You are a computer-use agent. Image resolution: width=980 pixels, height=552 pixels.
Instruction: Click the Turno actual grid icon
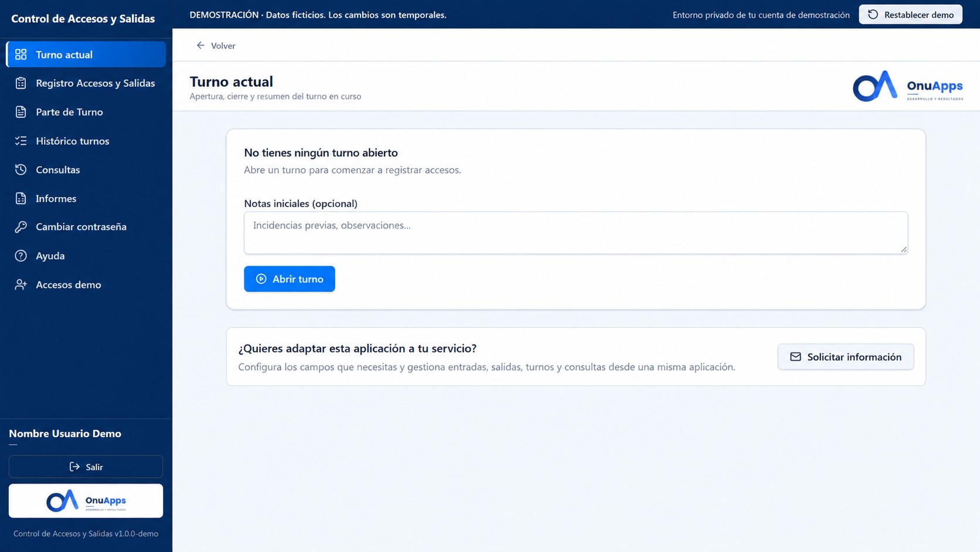21,55
